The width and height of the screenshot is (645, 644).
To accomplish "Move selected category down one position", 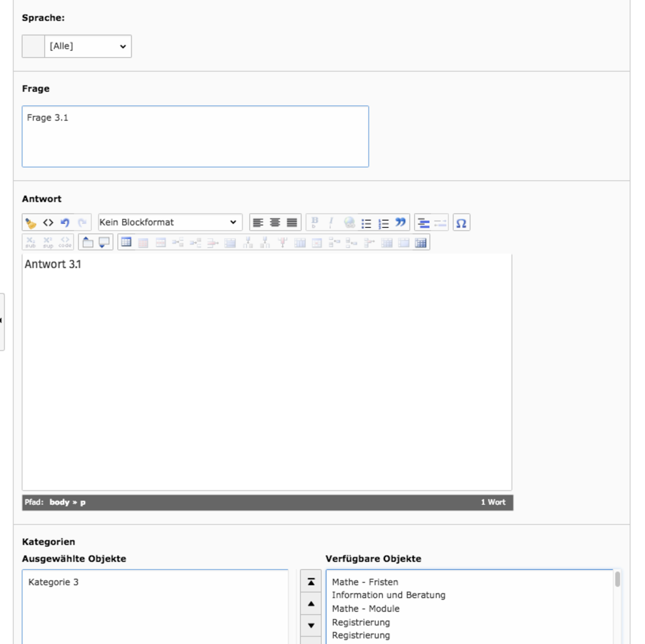I will tap(311, 625).
